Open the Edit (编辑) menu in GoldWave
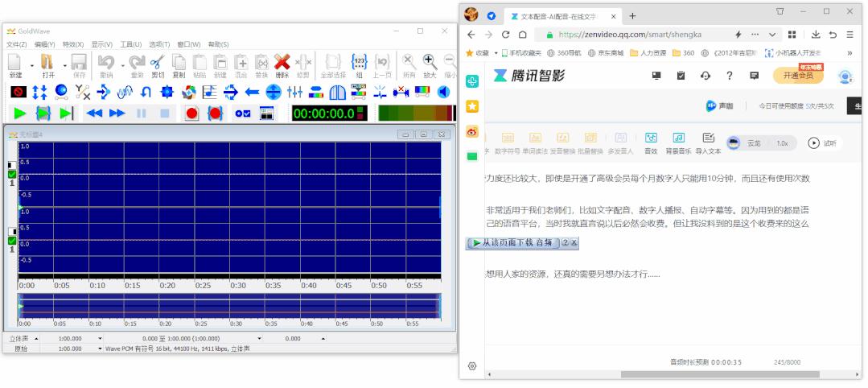Viewport: 868px width, 388px height. point(44,44)
